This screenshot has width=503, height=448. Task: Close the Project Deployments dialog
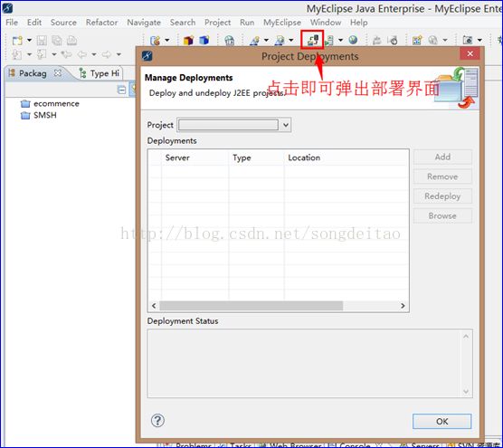pyautogui.click(x=470, y=54)
